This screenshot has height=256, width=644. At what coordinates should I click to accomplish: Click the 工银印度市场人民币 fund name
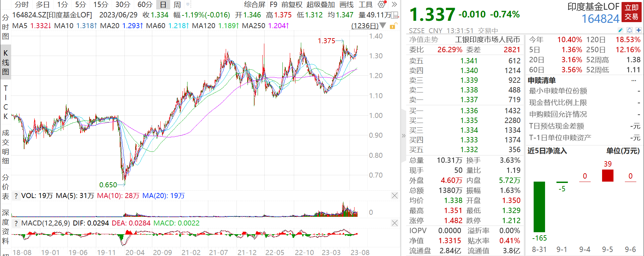(x=487, y=40)
